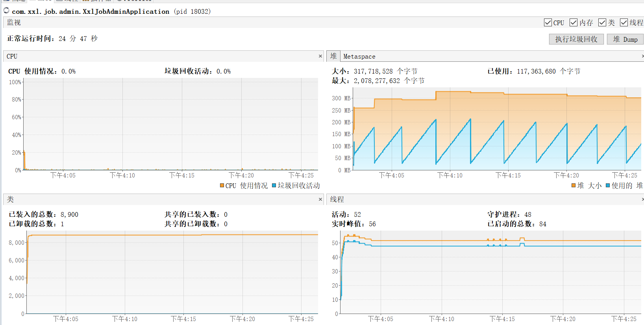Click the 活动 52 threads value
644x325 pixels.
tap(357, 214)
